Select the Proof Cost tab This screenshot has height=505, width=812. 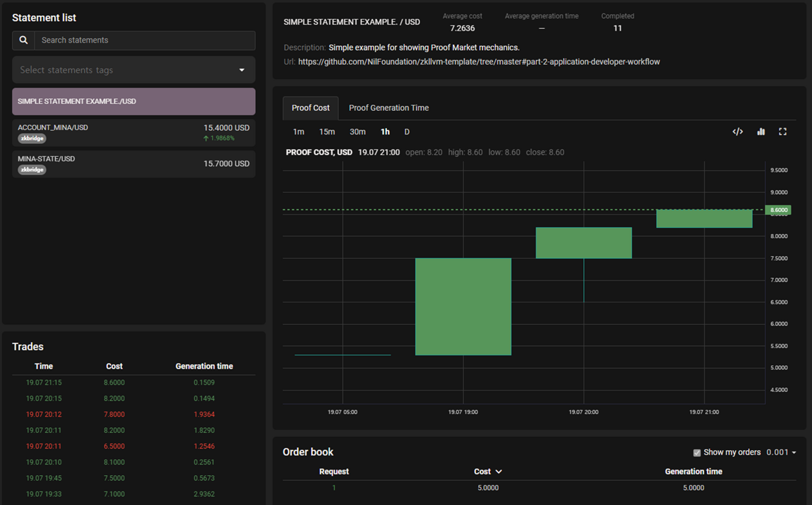point(310,108)
